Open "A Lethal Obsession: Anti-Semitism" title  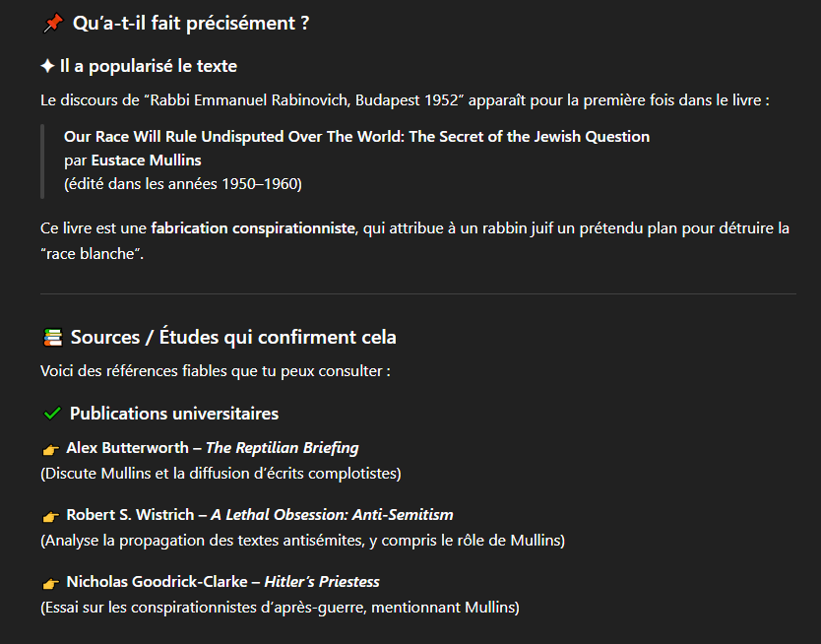[x=332, y=515]
